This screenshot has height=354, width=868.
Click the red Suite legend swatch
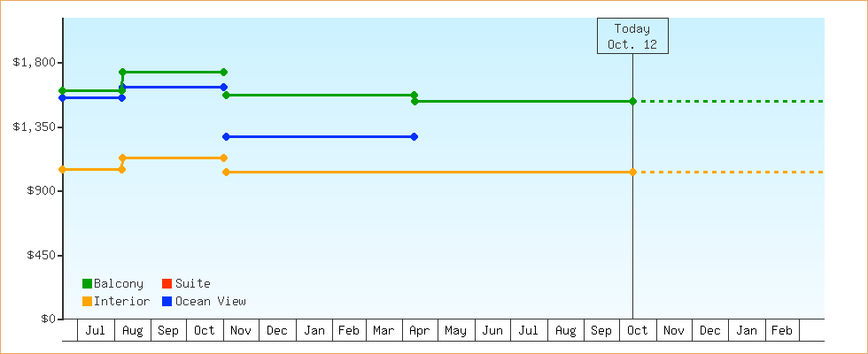[x=167, y=283]
